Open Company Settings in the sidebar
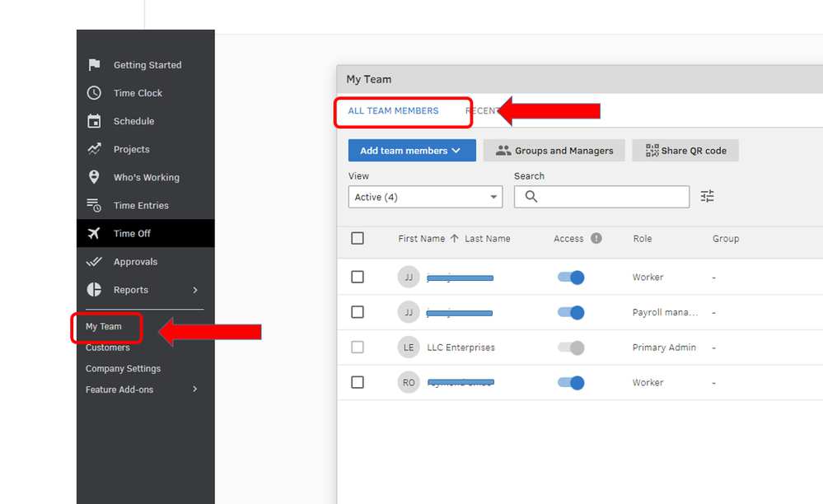This screenshot has width=823, height=504. pyautogui.click(x=124, y=369)
